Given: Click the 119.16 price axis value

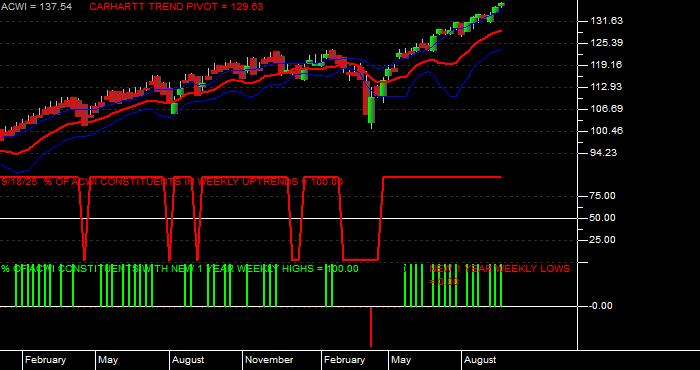Looking at the screenshot, I should point(606,65).
